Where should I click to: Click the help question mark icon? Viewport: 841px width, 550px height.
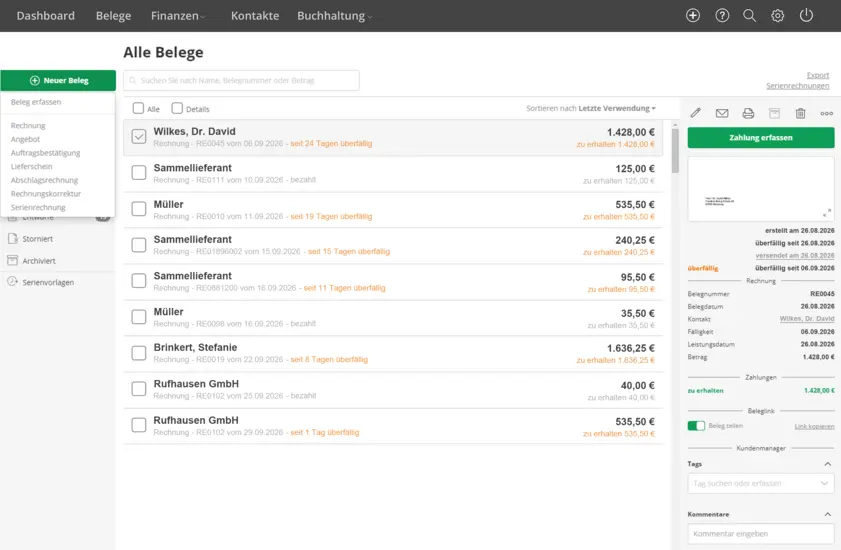pyautogui.click(x=722, y=16)
